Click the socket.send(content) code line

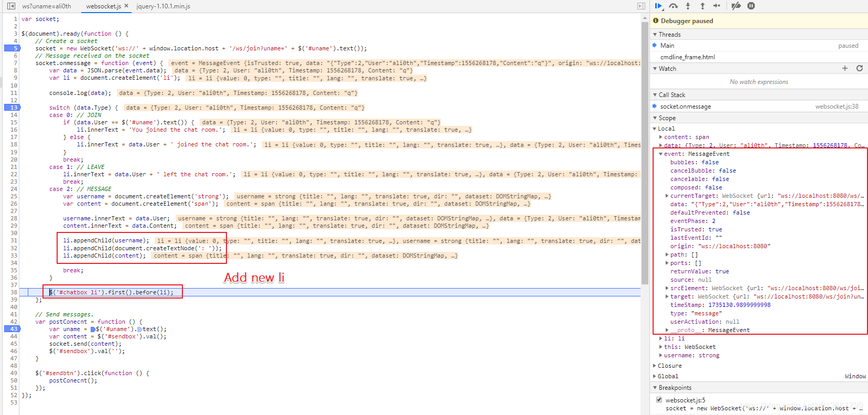tap(85, 344)
